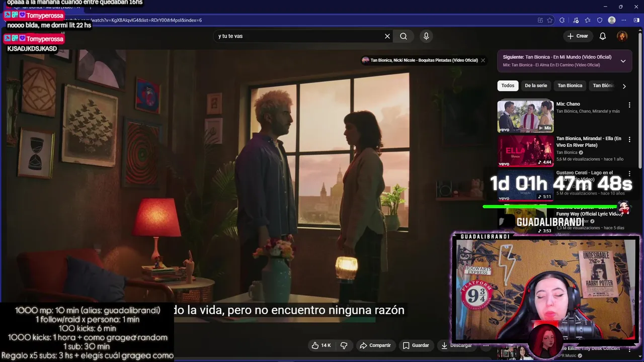This screenshot has width=644, height=362.
Task: Click the Tomyperossa chat username beside 'nooo blda'
Action: [45, 16]
